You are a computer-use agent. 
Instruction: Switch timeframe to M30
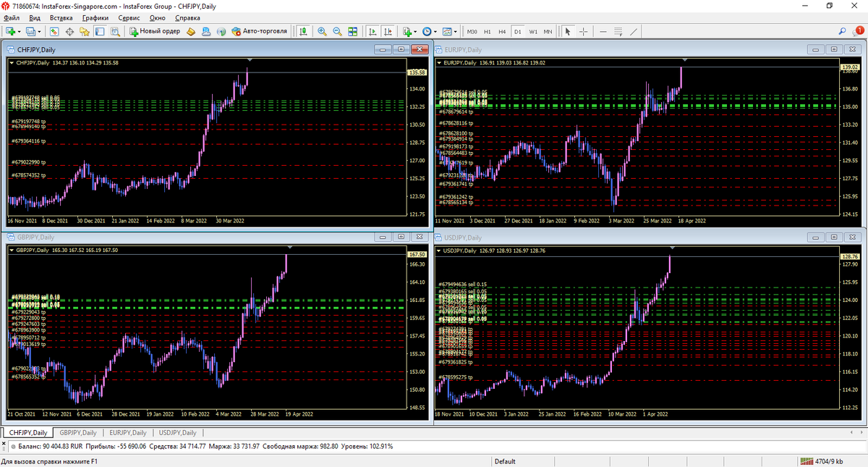pyautogui.click(x=472, y=31)
